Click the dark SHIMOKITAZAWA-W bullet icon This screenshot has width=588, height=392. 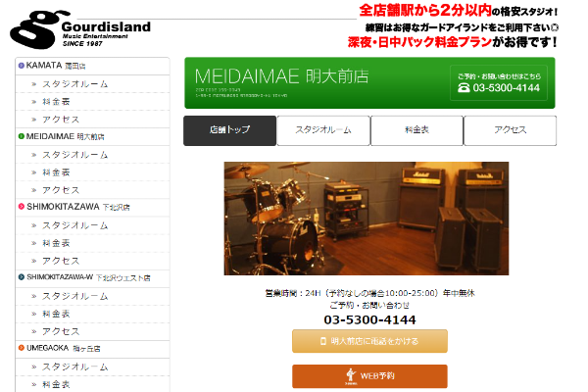click(x=22, y=277)
